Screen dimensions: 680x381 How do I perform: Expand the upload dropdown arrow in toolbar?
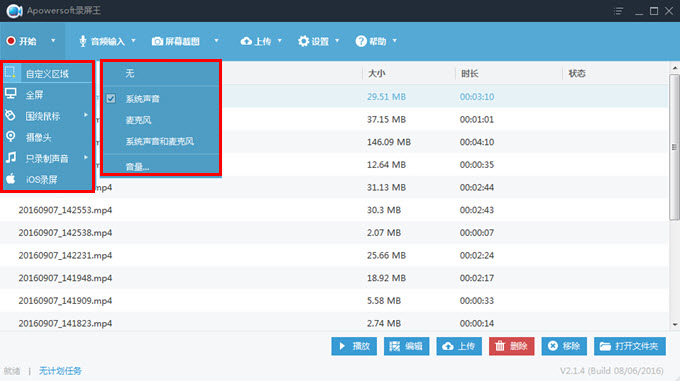click(x=280, y=41)
